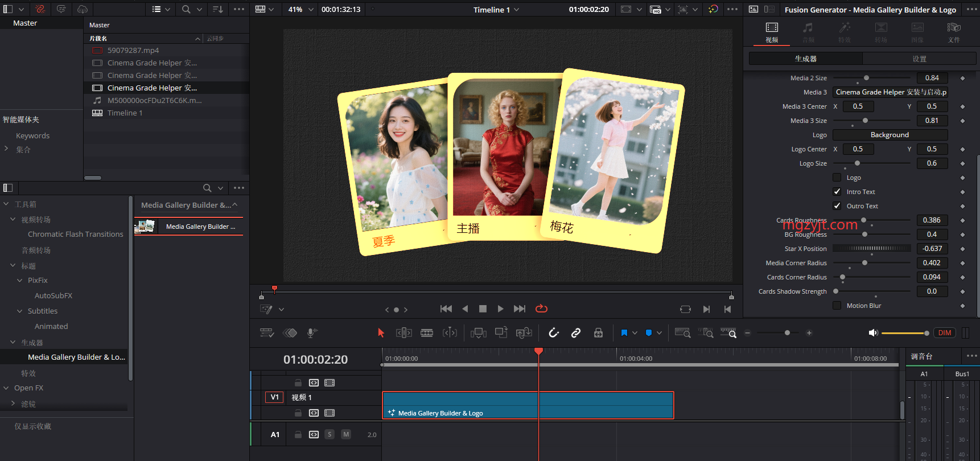Open the viewer zoom 41% dropdown
This screenshot has height=461, width=980.
pyautogui.click(x=311, y=10)
